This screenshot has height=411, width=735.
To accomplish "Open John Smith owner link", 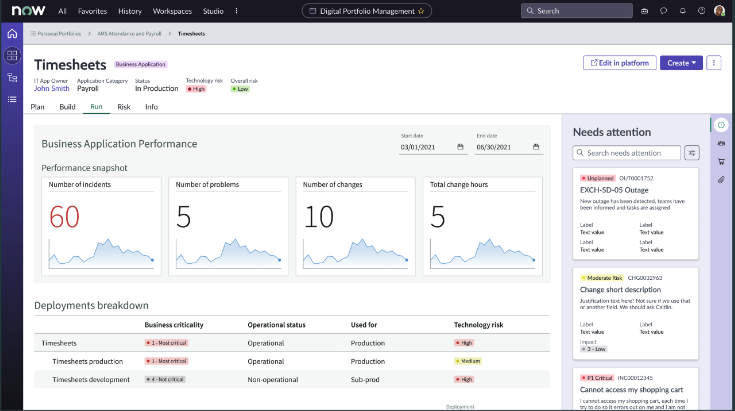I will coord(52,88).
